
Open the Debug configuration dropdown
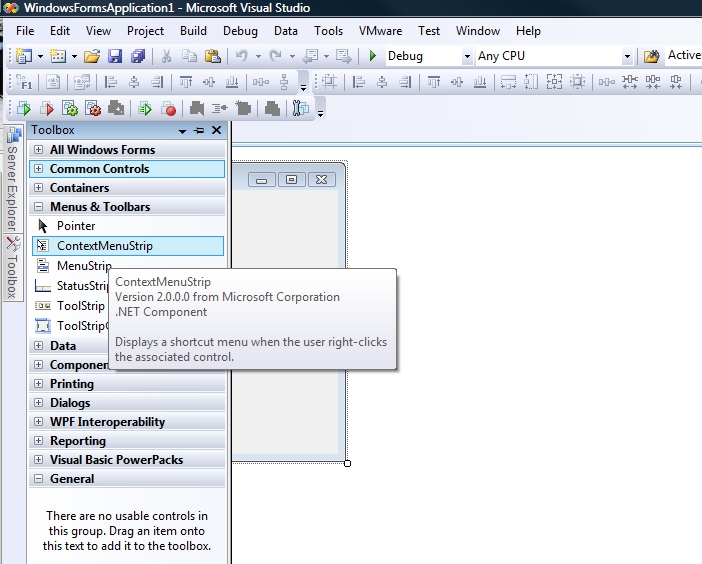[x=467, y=57]
